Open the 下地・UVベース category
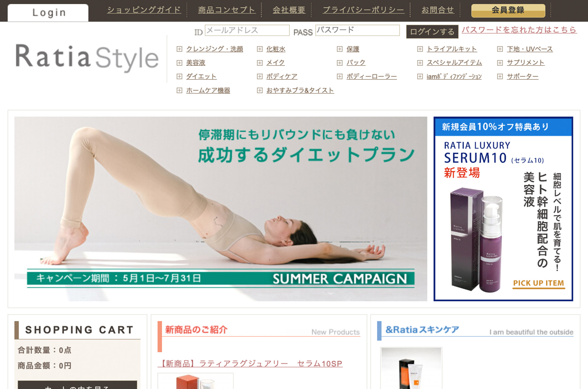The width and height of the screenshot is (588, 389). pos(530,49)
